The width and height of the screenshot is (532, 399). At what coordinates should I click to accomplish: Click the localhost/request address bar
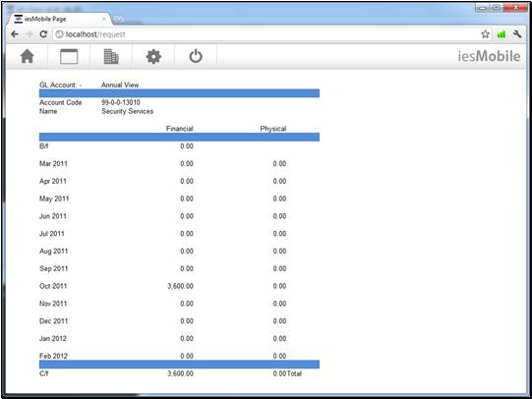click(265, 34)
